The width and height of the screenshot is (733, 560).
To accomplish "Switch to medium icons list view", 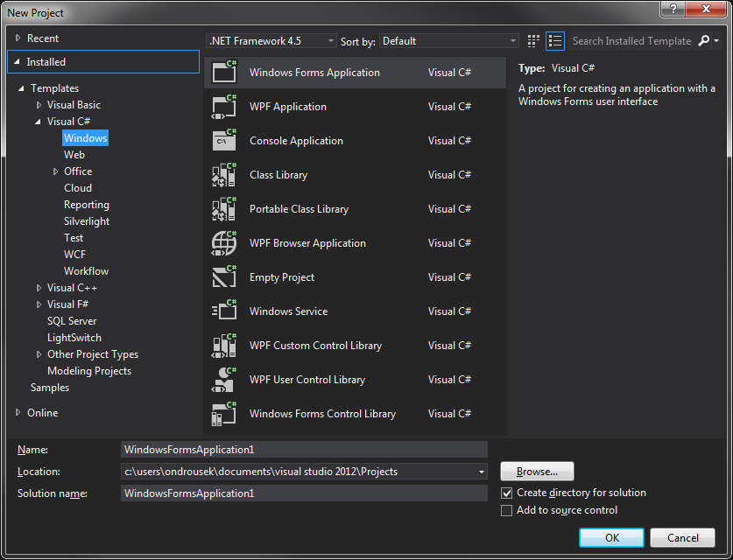I will point(555,41).
